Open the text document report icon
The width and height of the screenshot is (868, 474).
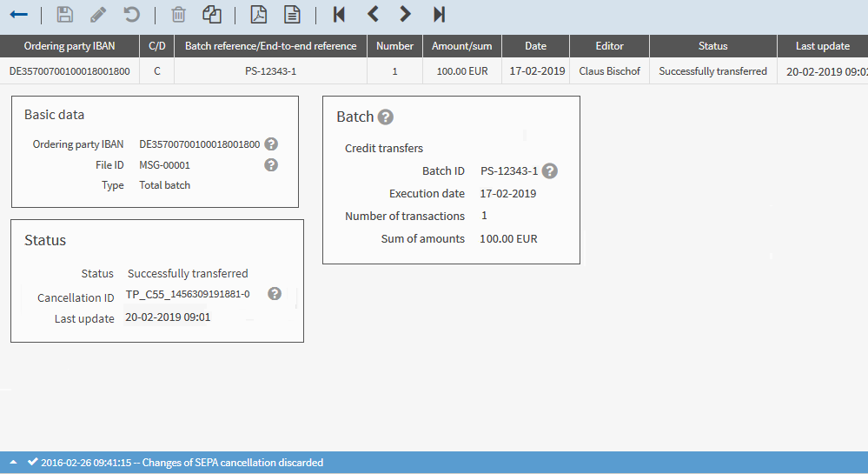pos(293,15)
